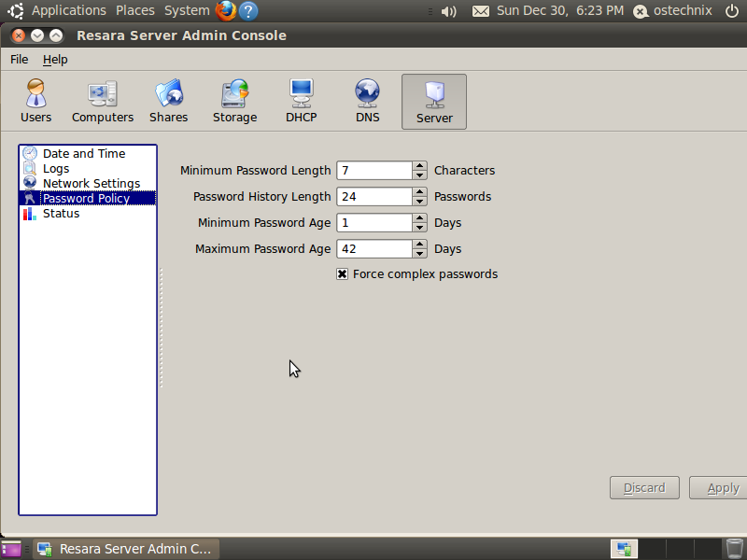Screen dimensions: 747x560
Task: Open the Applications menu
Action: pyautogui.click(x=68, y=10)
